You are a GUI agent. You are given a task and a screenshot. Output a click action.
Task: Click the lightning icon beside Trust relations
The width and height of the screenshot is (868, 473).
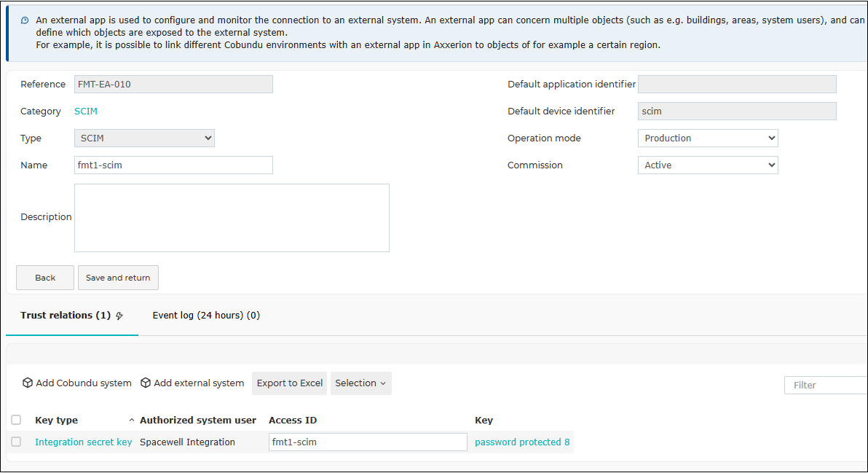tap(119, 316)
